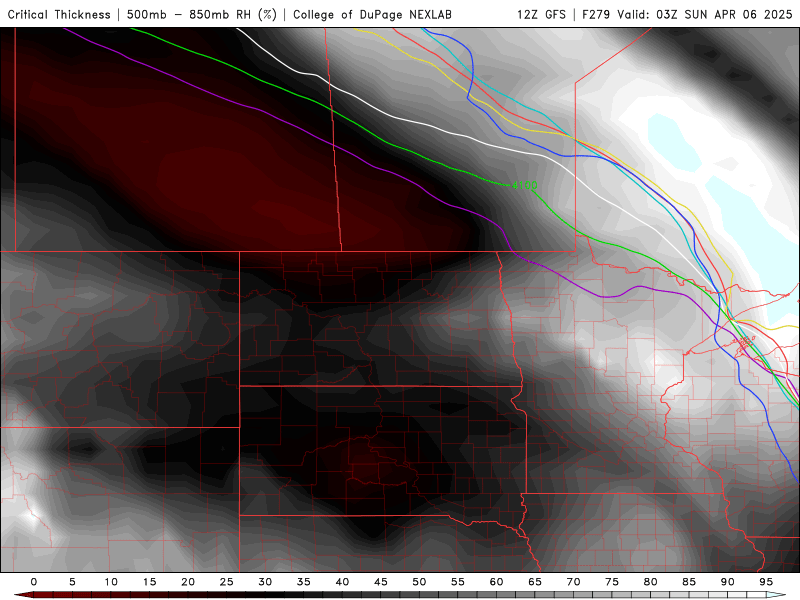This screenshot has height=600, width=800.
Task: Click the colorbar value "90"
Action: (728, 582)
